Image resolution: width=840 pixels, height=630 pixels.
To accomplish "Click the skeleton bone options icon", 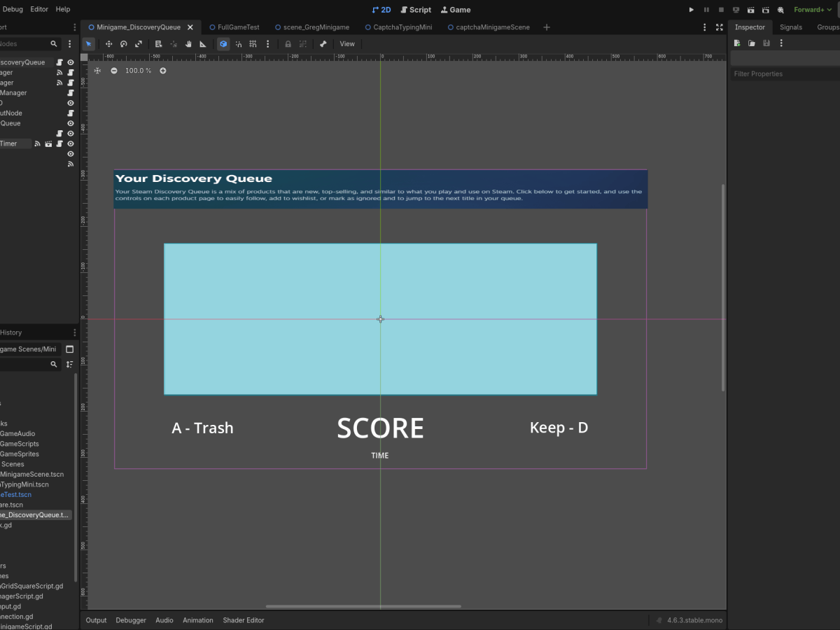I will coord(323,43).
